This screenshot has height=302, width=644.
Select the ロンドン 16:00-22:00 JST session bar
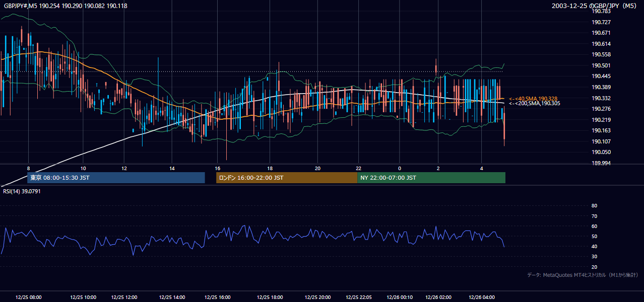(x=287, y=178)
